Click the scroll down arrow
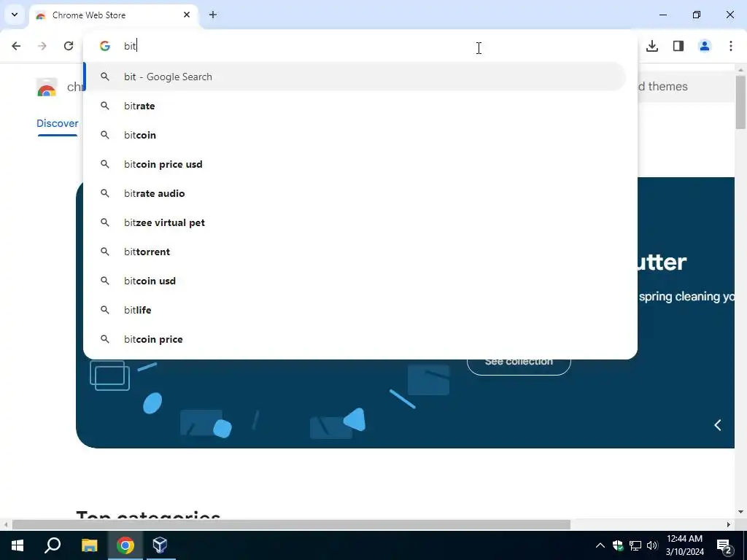The height and width of the screenshot is (560, 747). coord(740,512)
